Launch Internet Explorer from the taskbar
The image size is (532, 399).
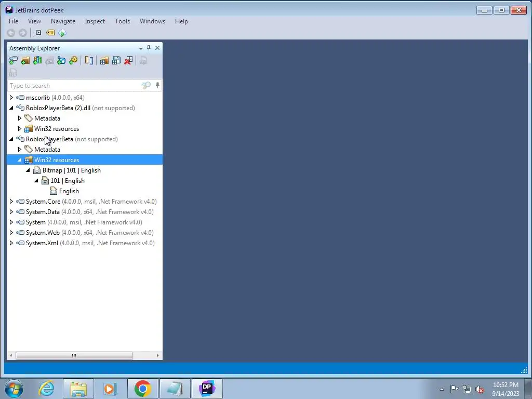click(x=46, y=389)
